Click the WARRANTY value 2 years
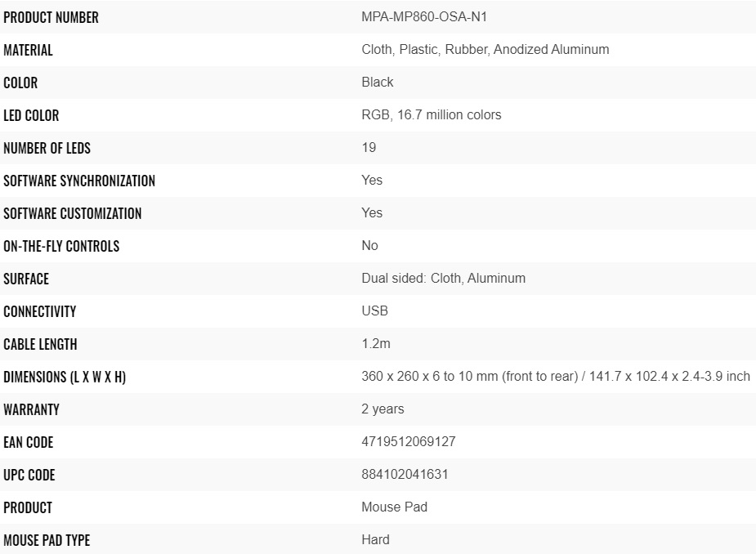Viewport: 756px width, 554px height. pos(382,409)
